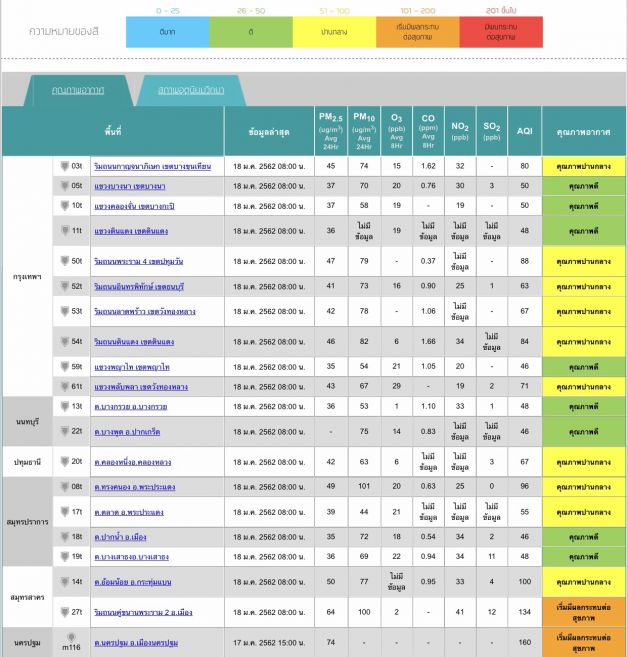This screenshot has height=657, width=628.
Task: Click the นนทบุรี province cell
Action: coord(27,422)
